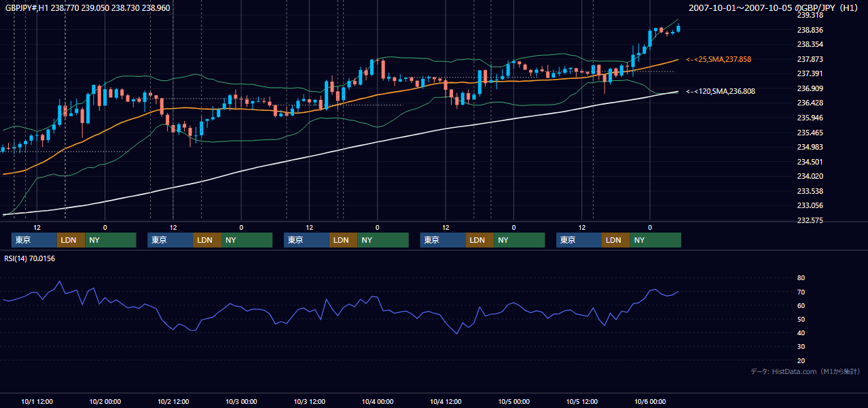Click the 236.428 price axis label
Screen dimensions: 868x408
[x=810, y=103]
